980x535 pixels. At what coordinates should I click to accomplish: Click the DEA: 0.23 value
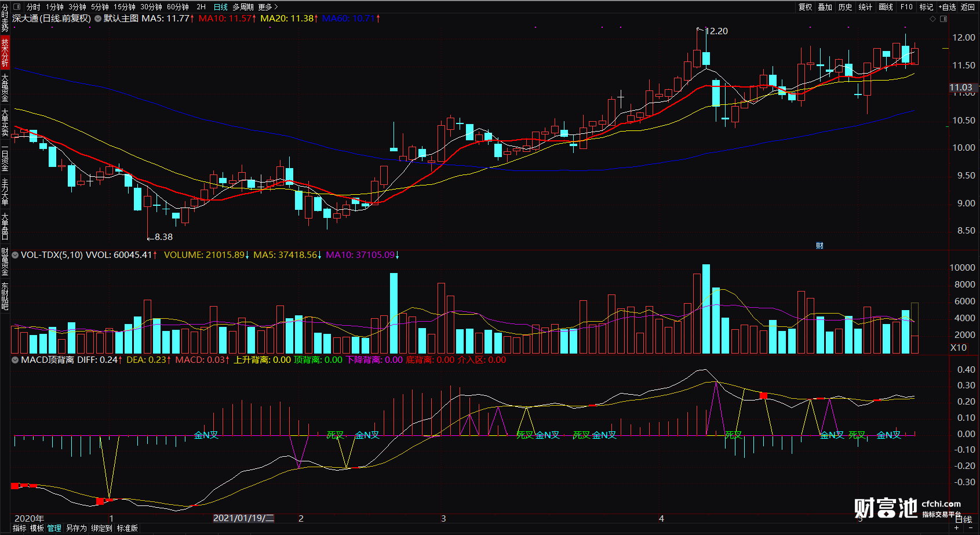(x=148, y=359)
